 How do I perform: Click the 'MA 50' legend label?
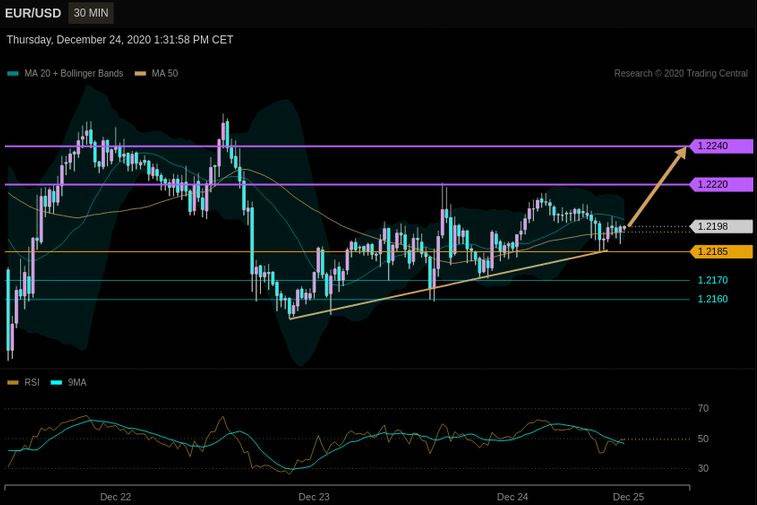(x=165, y=73)
